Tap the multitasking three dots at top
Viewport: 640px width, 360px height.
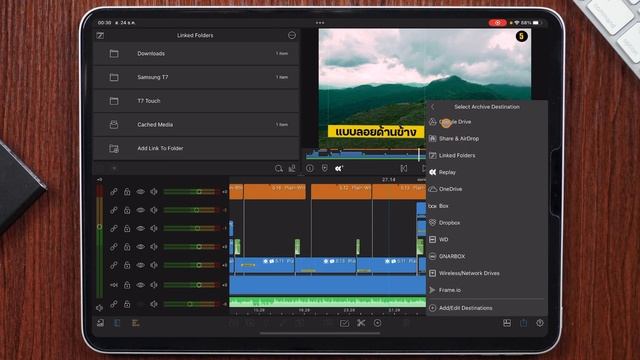point(320,23)
